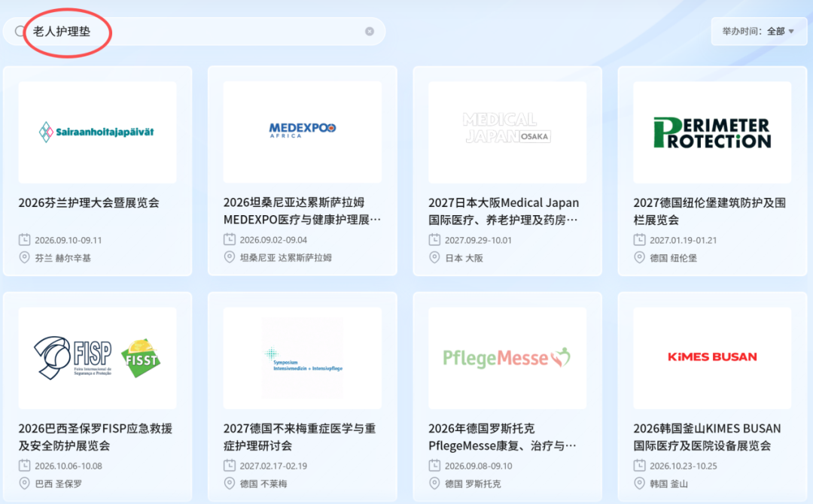
Task: Select location text 德国 罗斯托克
Action: point(473,484)
